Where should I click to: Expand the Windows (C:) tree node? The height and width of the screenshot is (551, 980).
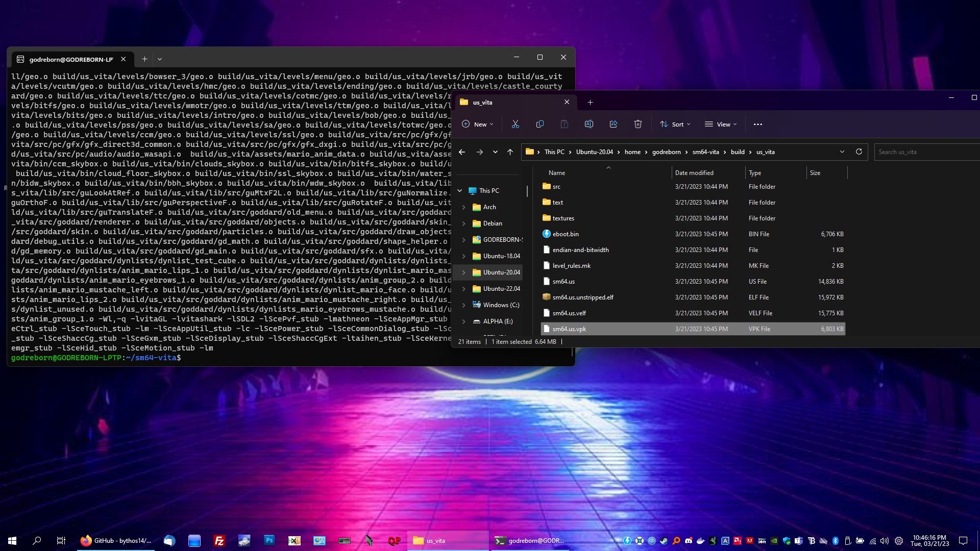pyautogui.click(x=464, y=305)
